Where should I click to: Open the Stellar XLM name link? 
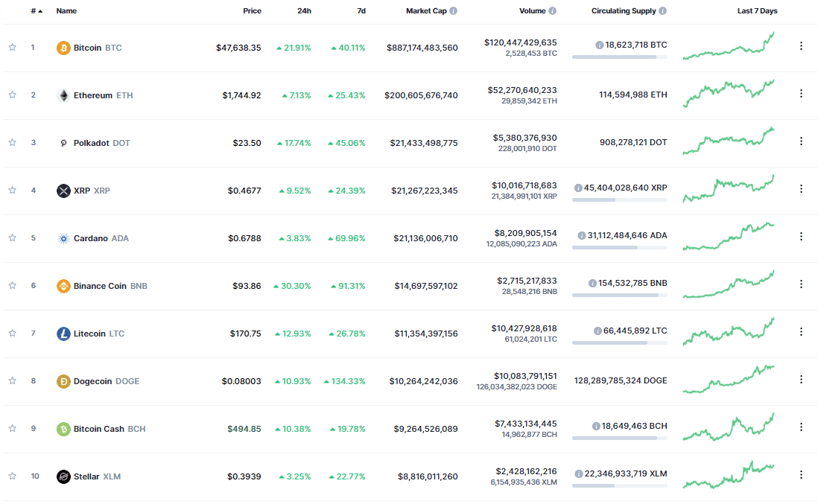tap(86, 476)
